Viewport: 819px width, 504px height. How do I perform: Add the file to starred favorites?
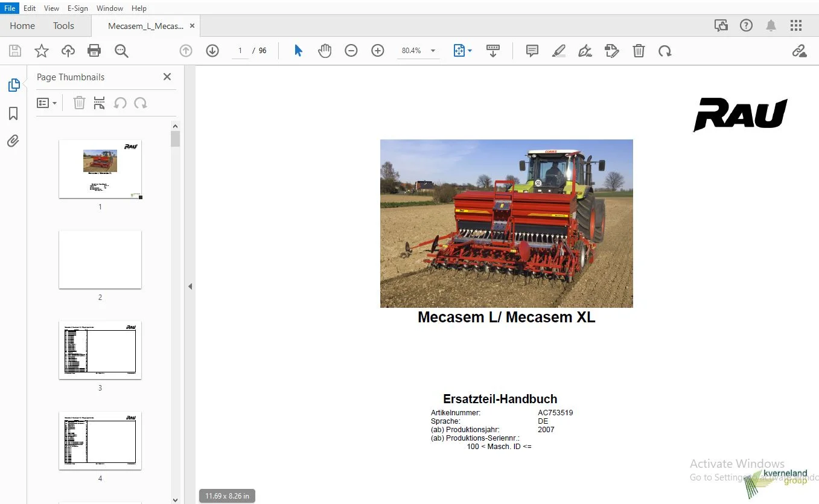(x=41, y=51)
